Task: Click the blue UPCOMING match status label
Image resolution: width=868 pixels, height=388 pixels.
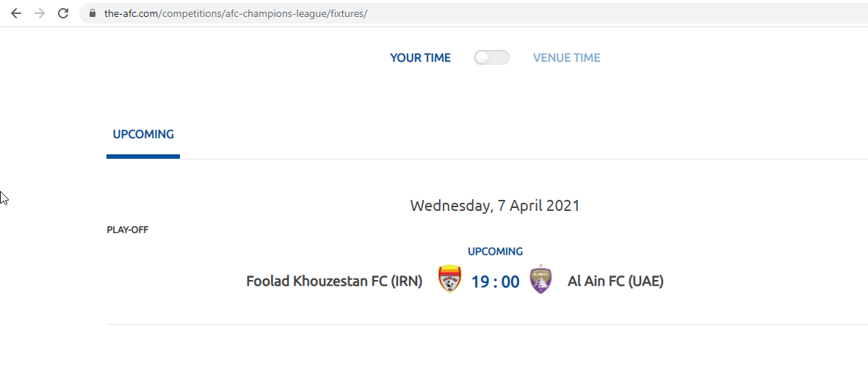Action: tap(495, 251)
